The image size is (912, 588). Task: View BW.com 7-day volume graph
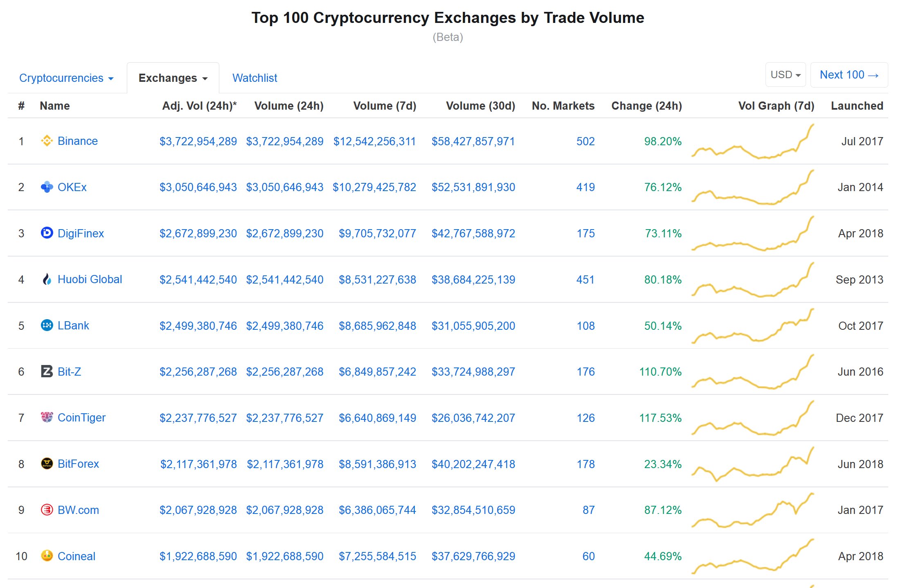coord(753,510)
